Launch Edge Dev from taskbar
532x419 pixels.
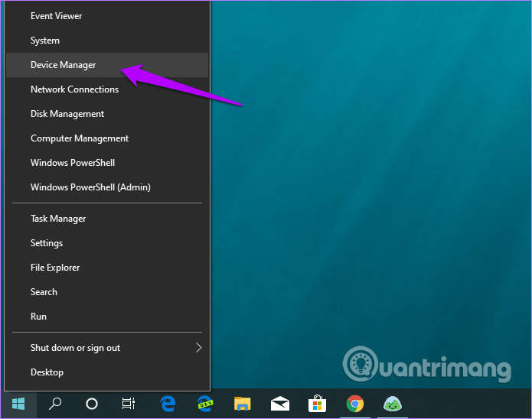click(205, 404)
